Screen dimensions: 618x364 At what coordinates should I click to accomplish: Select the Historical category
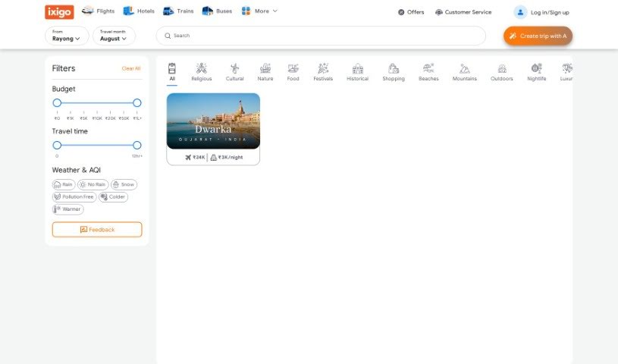tap(357, 72)
